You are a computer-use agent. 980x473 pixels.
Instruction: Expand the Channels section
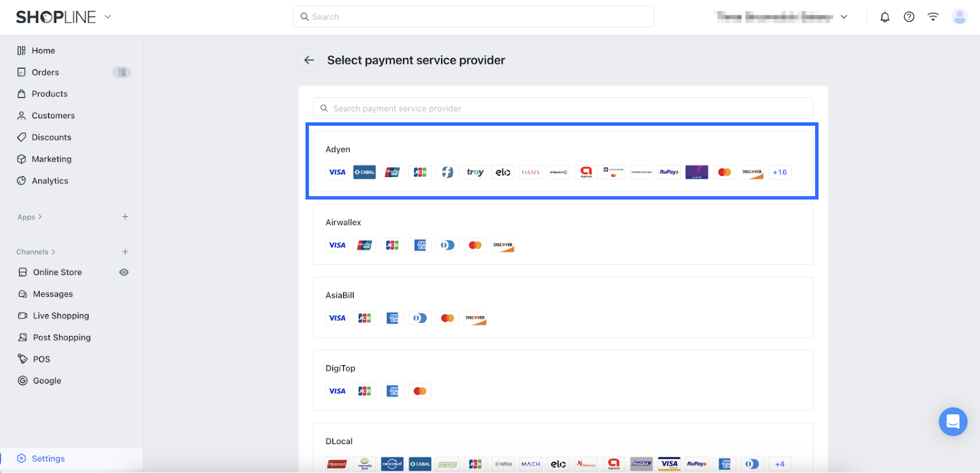click(x=36, y=252)
